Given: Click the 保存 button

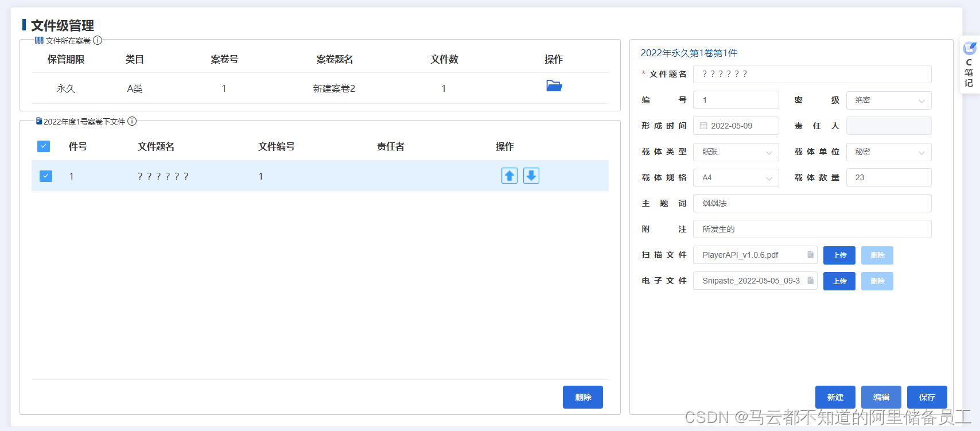Looking at the screenshot, I should click(927, 397).
